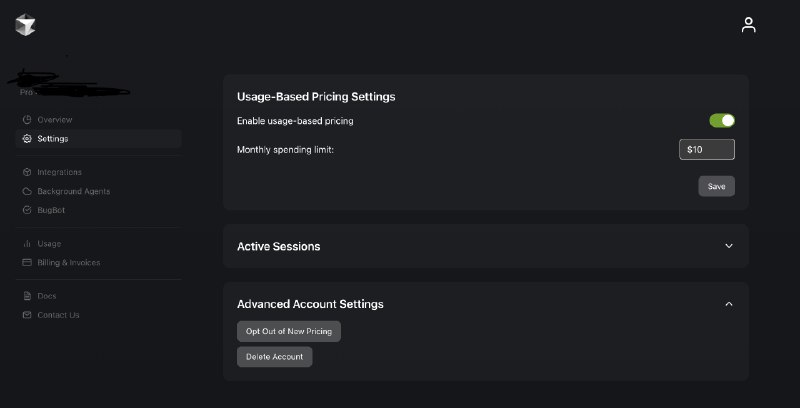Go to Background Agents page
Viewport: 800px width, 408px height.
[73, 191]
